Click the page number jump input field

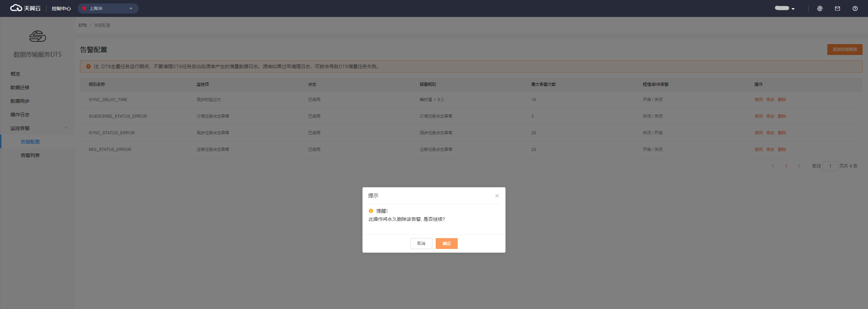(x=830, y=166)
